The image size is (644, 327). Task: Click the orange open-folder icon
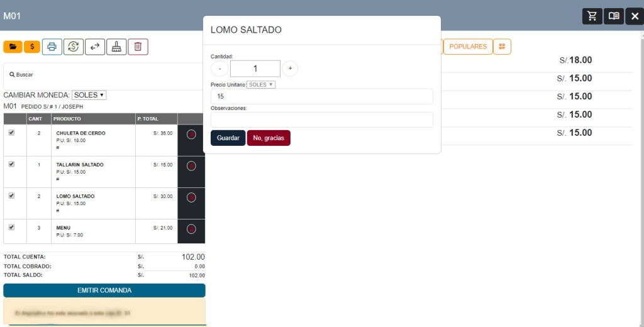(13, 47)
